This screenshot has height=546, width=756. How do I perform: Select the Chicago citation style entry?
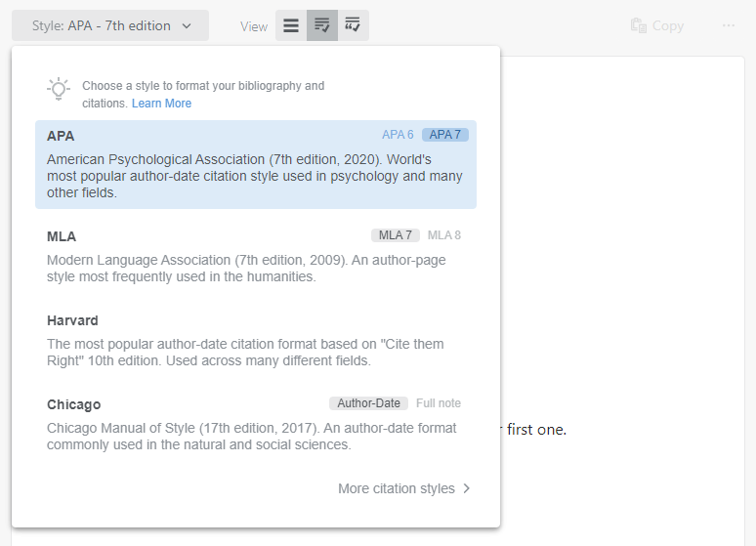(x=256, y=425)
